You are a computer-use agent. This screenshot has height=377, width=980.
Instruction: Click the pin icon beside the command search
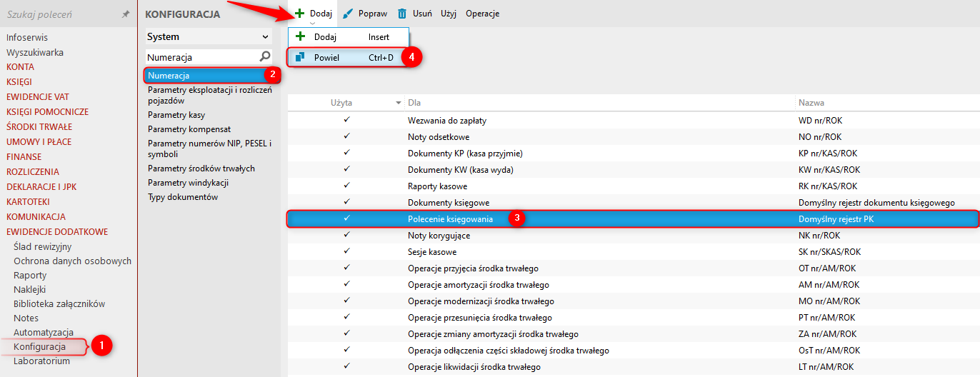click(126, 14)
